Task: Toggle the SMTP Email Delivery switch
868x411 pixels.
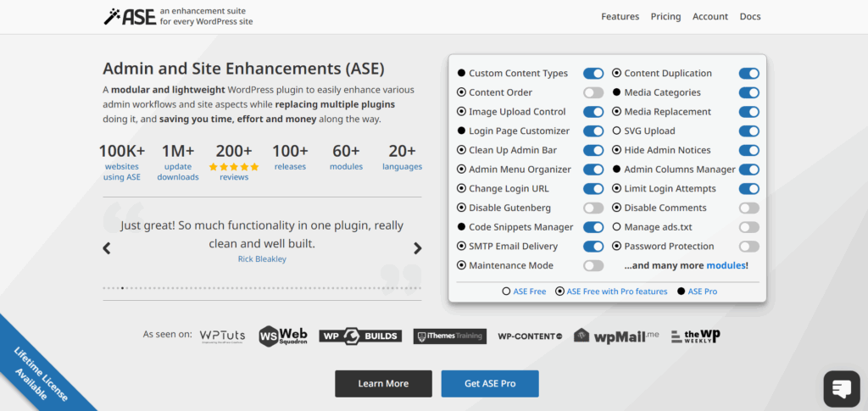Action: 593,246
